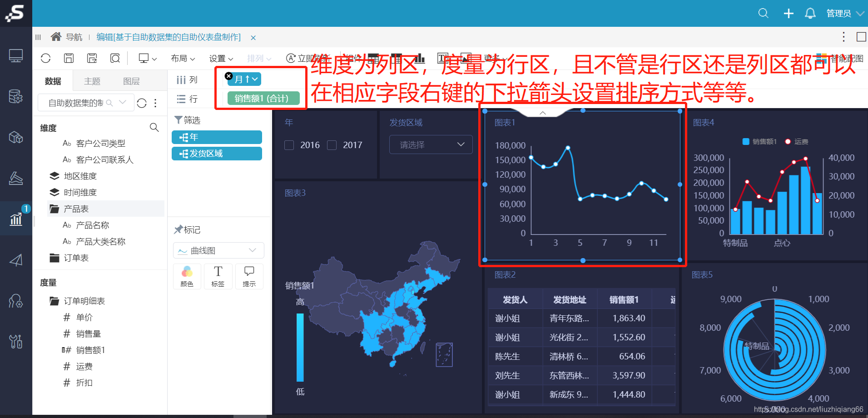The image size is (868, 418).
Task: Open the data cube sidebar icon
Action: coord(16,137)
